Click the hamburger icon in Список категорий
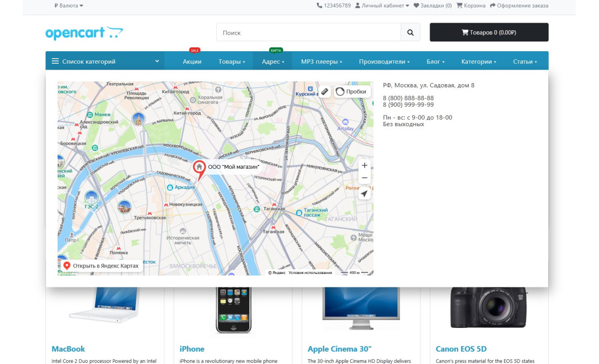 (x=56, y=61)
